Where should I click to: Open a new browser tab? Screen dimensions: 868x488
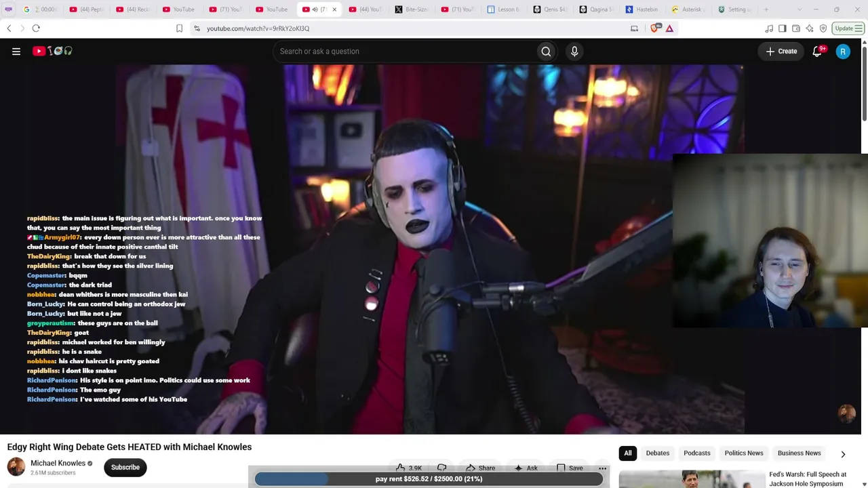766,9
